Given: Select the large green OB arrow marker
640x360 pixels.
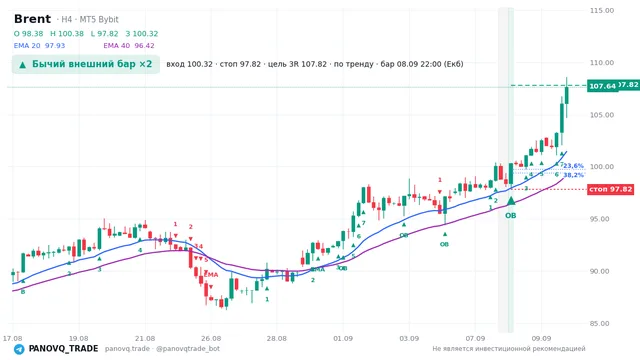Looking at the screenshot, I should (511, 201).
